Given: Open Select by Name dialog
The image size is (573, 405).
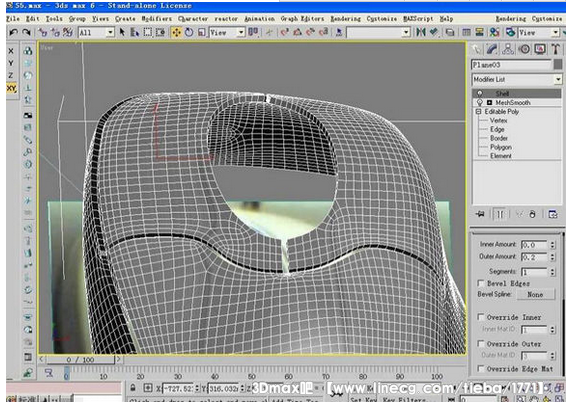Looking at the screenshot, I should tap(135, 33).
